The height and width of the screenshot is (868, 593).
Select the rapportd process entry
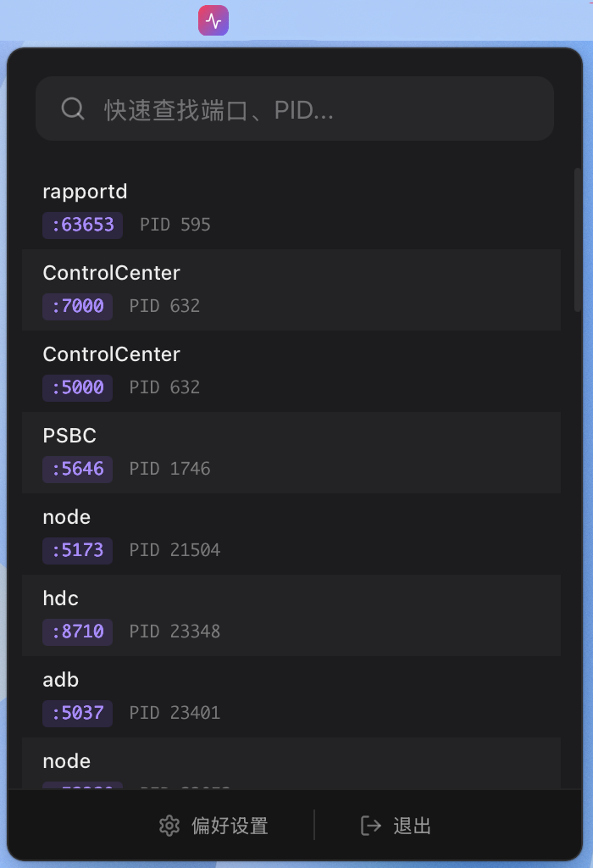coord(292,206)
